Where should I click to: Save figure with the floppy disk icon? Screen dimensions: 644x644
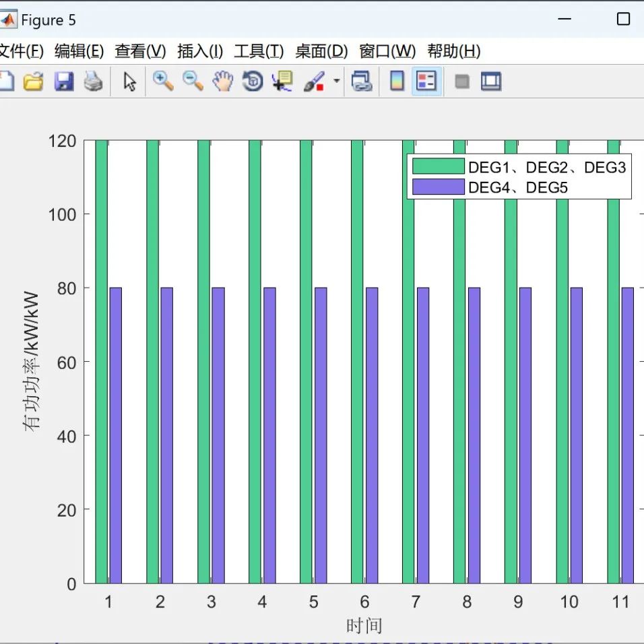click(x=64, y=81)
